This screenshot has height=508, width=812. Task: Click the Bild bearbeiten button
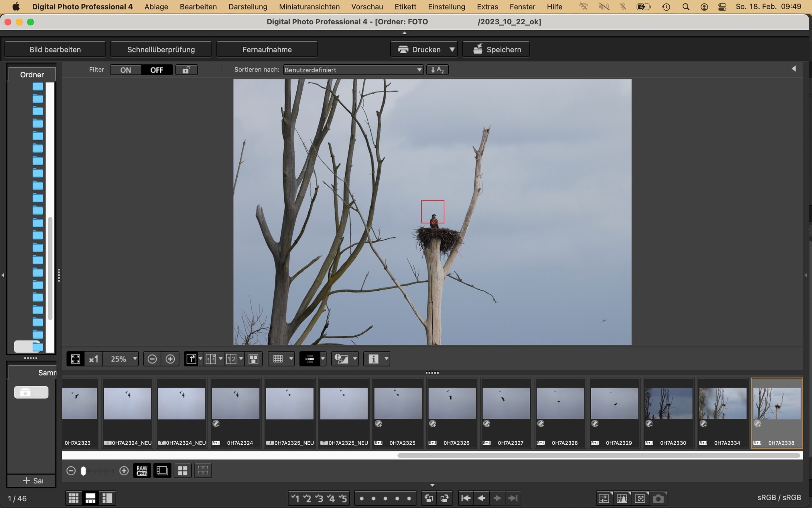pos(55,49)
